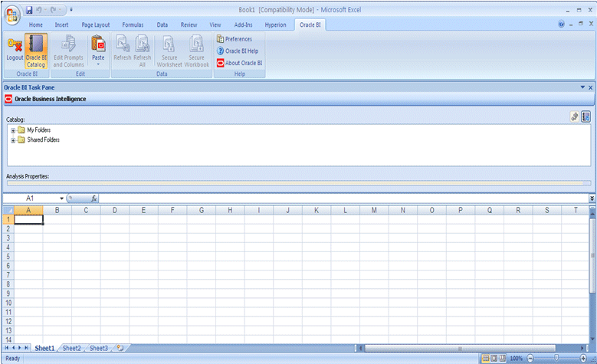Image resolution: width=597 pixels, height=364 pixels.
Task: Close the Oracle BI Task Pane
Action: (591, 87)
